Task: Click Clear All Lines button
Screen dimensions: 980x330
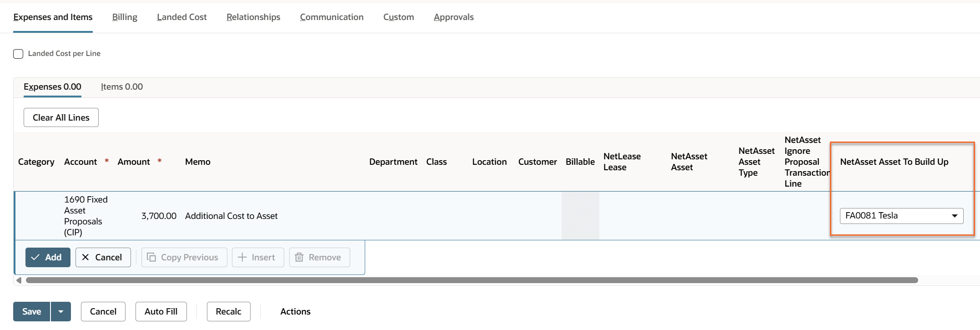Action: point(61,117)
